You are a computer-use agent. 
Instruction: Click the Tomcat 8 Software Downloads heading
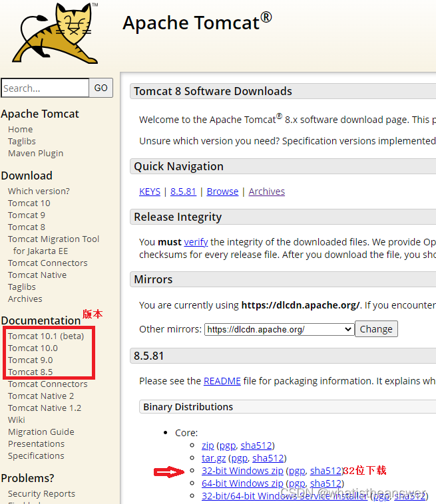click(213, 91)
